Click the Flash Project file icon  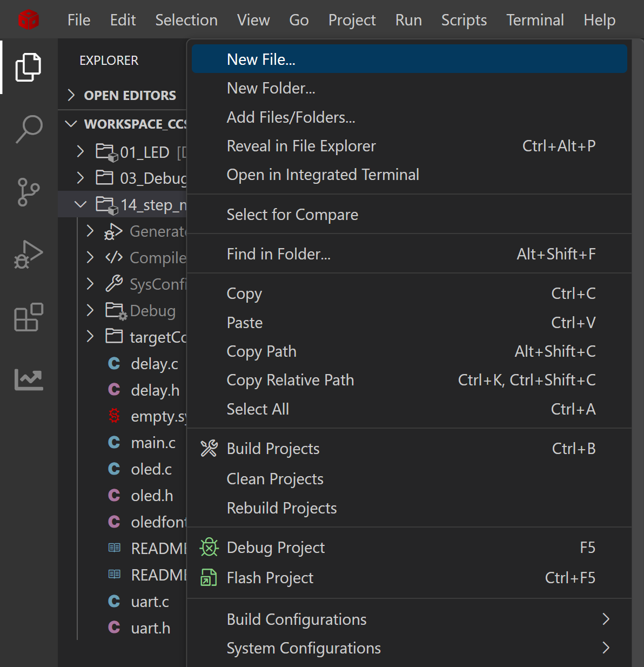coord(209,578)
